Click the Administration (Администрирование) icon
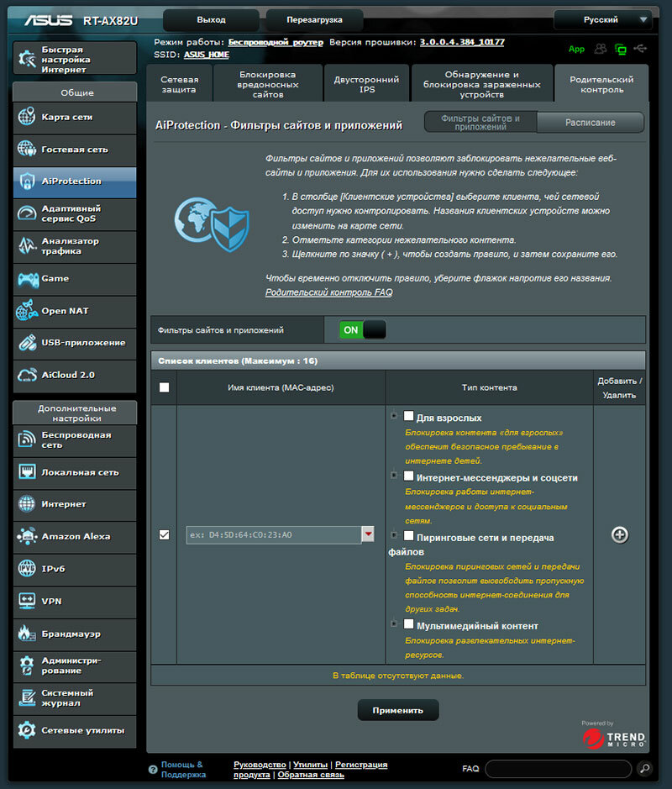The image size is (672, 789). click(27, 665)
